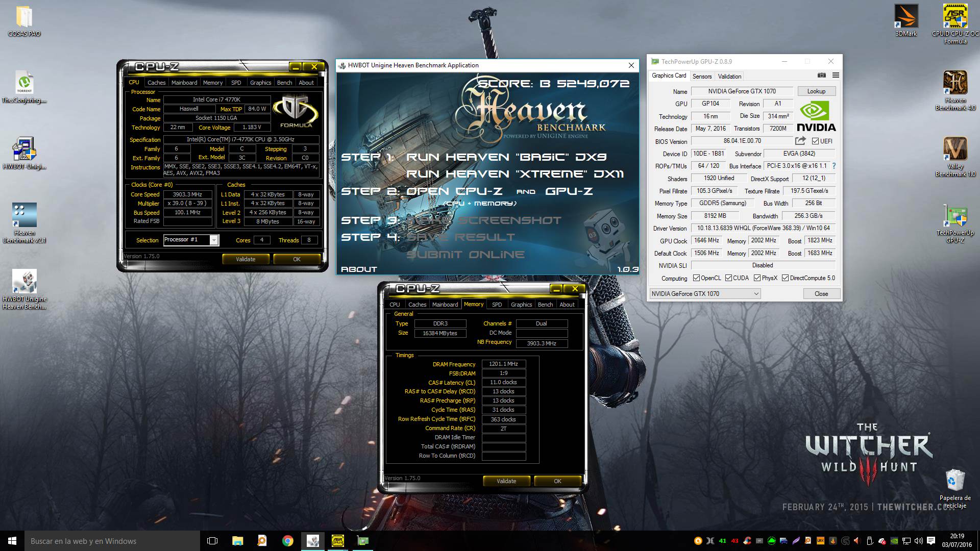Click the BIOS share/export icon in GPU-Z
The height and width of the screenshot is (551, 980).
pyautogui.click(x=800, y=140)
